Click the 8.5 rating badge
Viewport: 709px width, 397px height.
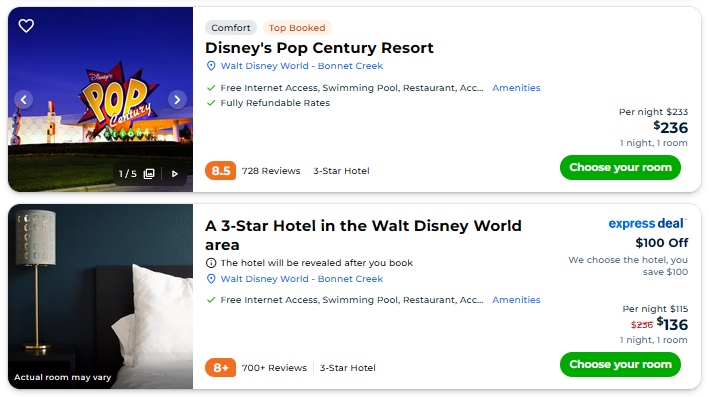[221, 171]
